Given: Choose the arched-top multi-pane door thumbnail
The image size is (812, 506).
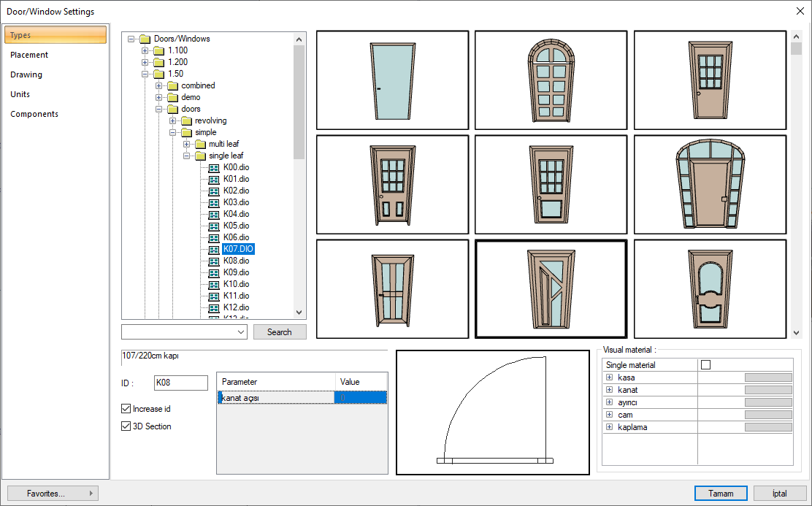Looking at the screenshot, I should pos(551,80).
